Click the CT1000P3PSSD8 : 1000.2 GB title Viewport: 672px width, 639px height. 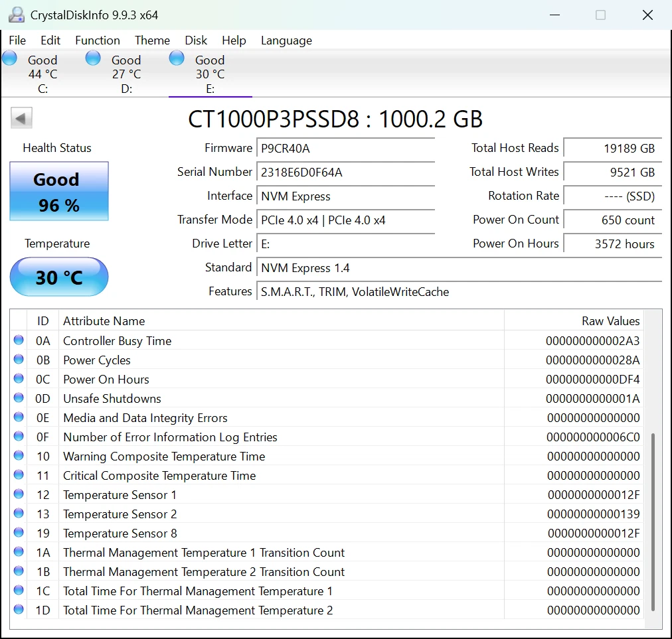click(x=335, y=119)
